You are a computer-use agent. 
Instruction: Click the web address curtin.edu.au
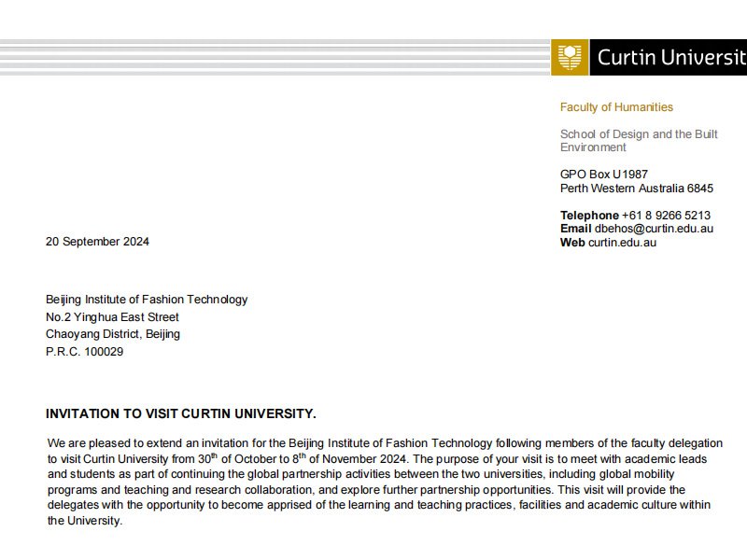tap(622, 243)
